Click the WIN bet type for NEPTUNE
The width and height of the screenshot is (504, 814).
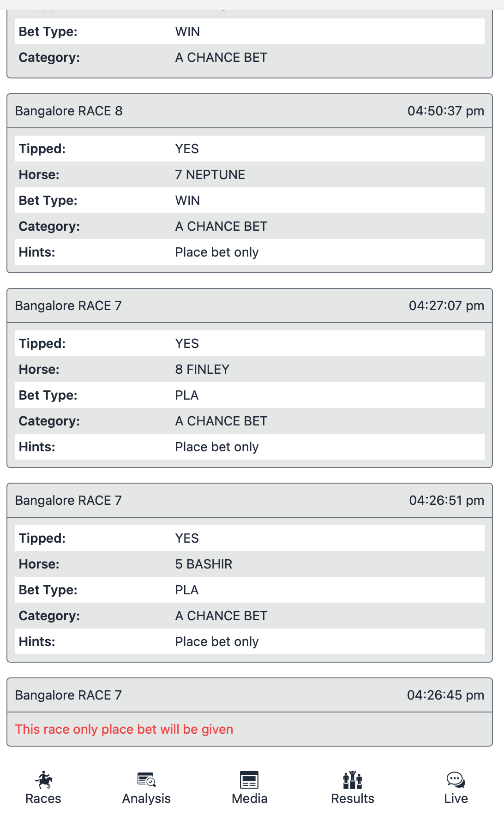coord(187,201)
